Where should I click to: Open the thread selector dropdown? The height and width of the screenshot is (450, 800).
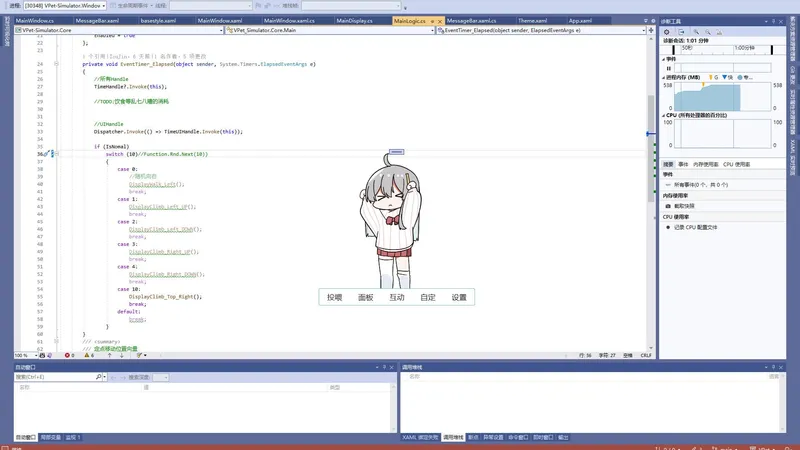pos(210,6)
